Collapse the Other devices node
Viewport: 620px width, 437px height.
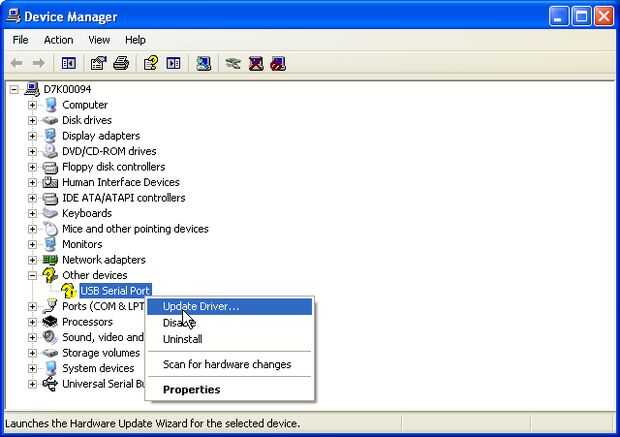(x=32, y=276)
